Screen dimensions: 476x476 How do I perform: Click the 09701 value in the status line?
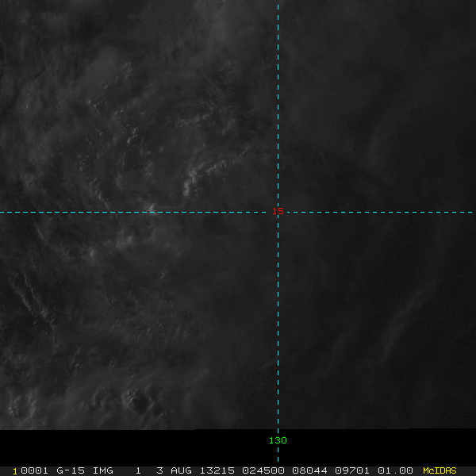352,470
